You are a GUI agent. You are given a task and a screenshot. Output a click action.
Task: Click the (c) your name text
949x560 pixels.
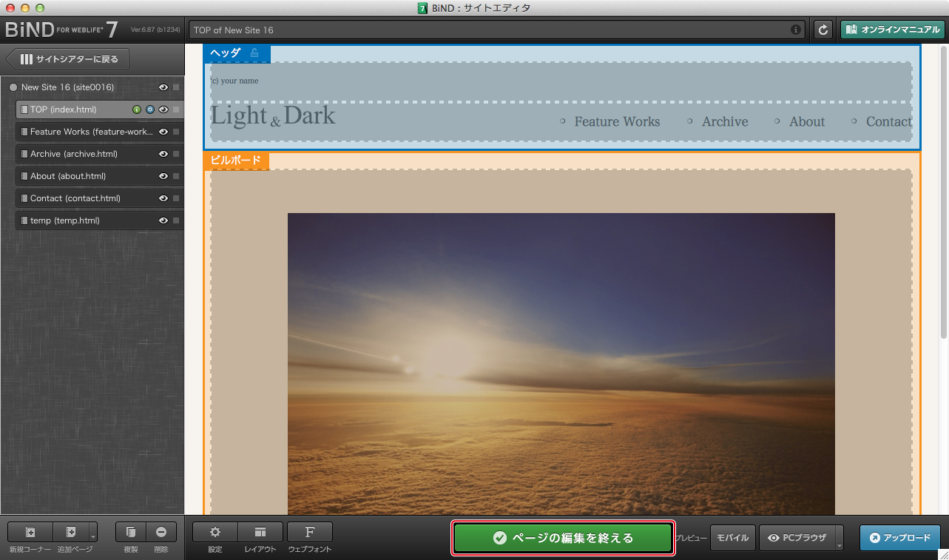(234, 81)
